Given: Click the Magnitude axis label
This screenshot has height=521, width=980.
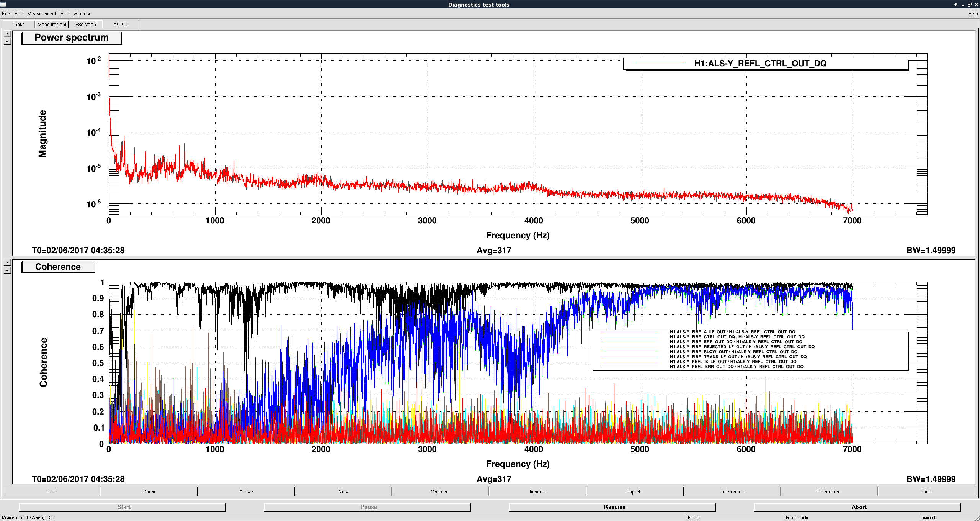Looking at the screenshot, I should [x=42, y=134].
